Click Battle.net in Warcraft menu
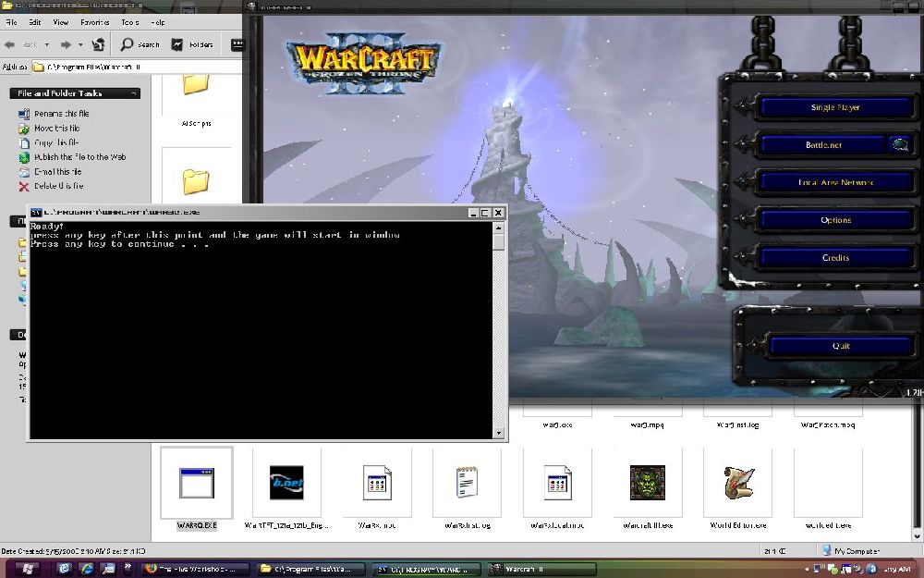 click(823, 145)
